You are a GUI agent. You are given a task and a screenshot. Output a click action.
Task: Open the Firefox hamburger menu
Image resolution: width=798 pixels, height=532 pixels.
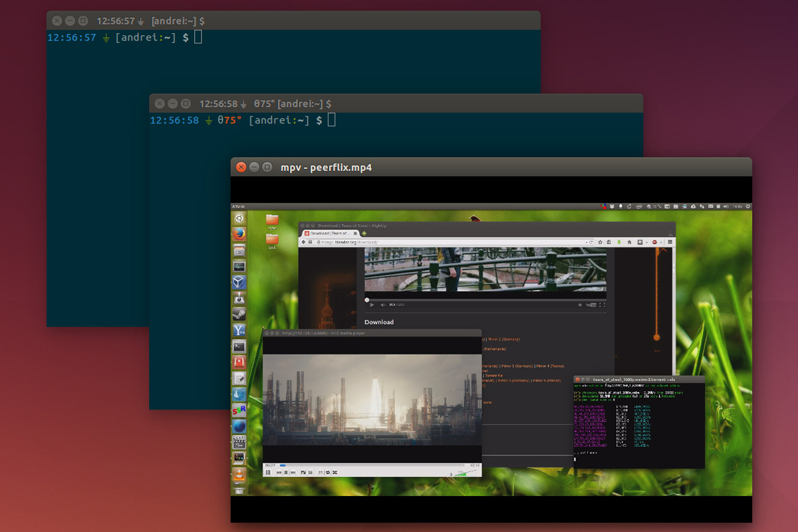(670, 242)
